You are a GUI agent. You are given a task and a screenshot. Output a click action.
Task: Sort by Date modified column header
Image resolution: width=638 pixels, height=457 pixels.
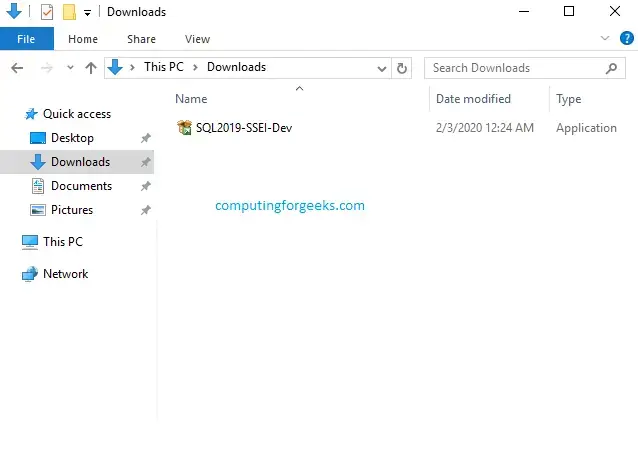473,99
